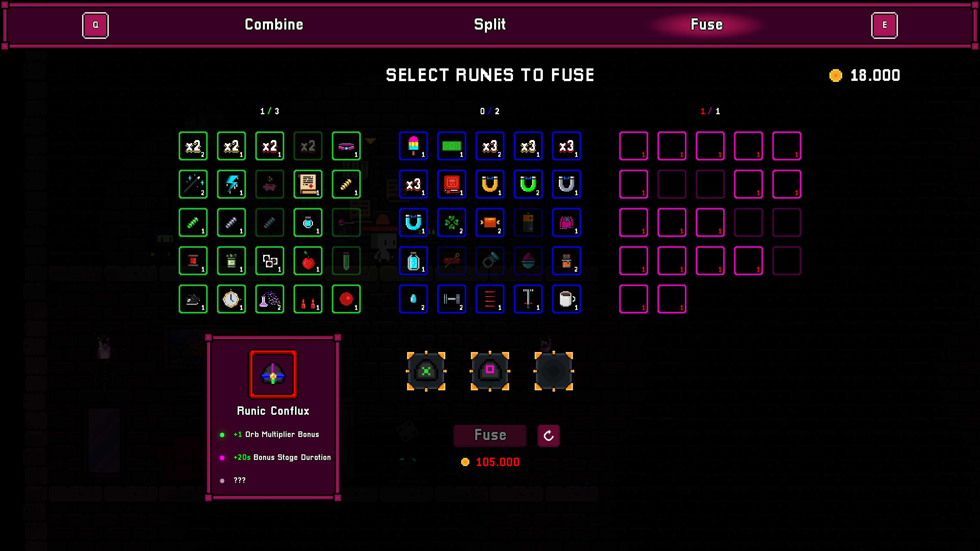This screenshot has height=551, width=980.
Task: Select the red apple rune
Action: coord(308,261)
